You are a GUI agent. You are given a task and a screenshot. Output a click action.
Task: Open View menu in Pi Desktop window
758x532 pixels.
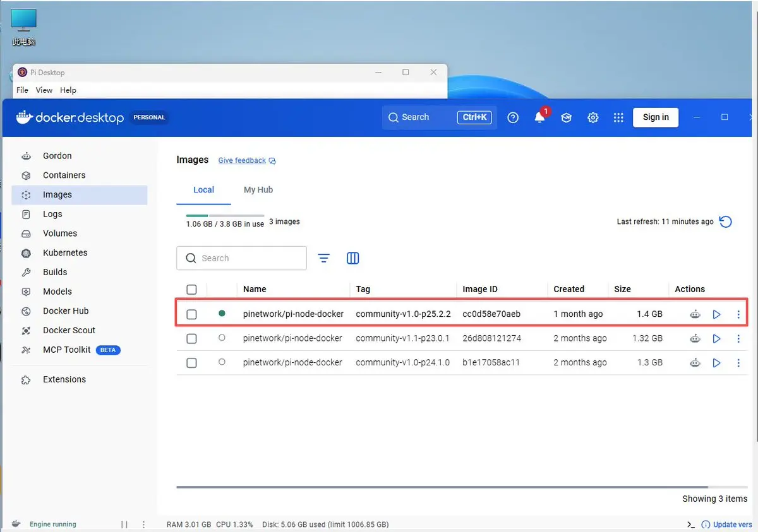(44, 90)
